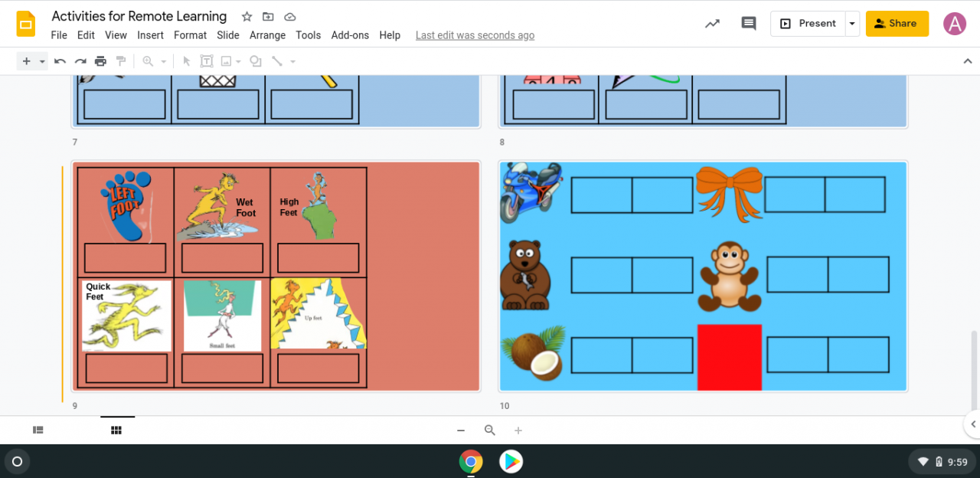Select slide 7 thumbnail
The width and height of the screenshot is (980, 478).
(276, 101)
